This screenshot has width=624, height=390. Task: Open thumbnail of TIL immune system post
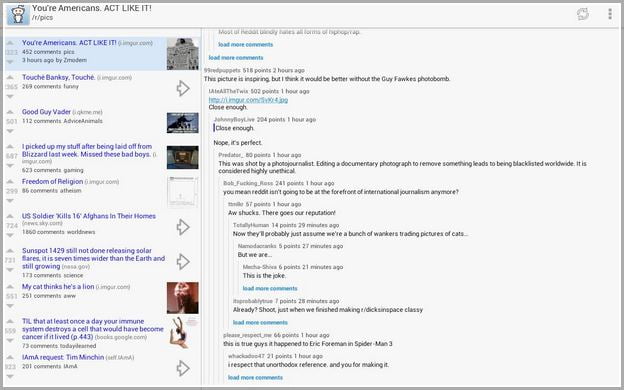tap(183, 333)
